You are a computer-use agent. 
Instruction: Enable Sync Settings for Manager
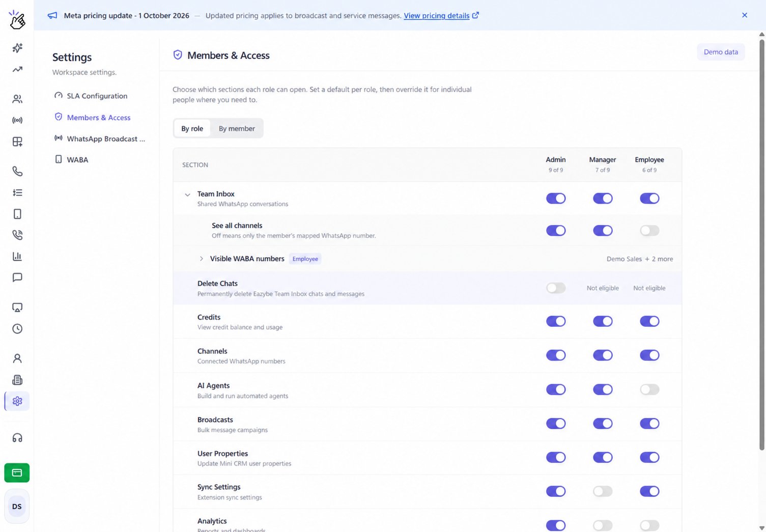(603, 491)
